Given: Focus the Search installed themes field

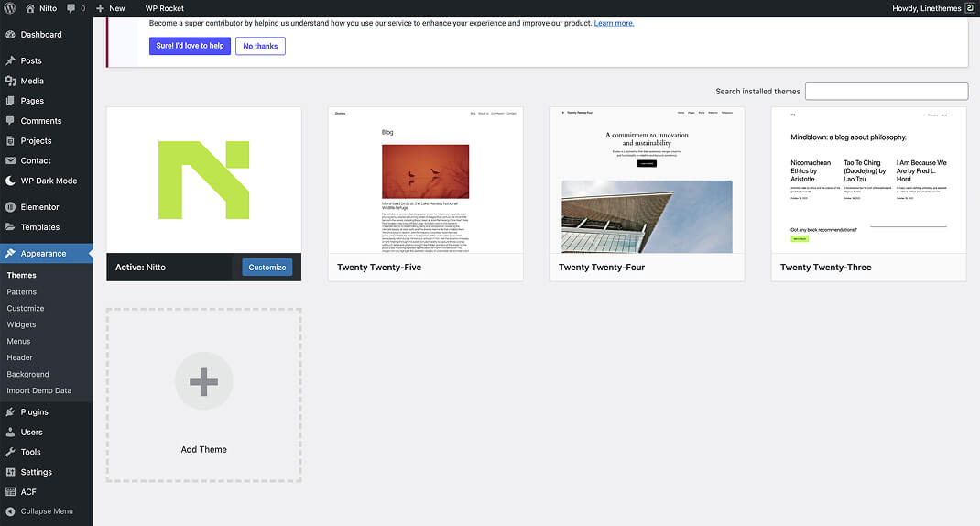Looking at the screenshot, I should [x=886, y=92].
